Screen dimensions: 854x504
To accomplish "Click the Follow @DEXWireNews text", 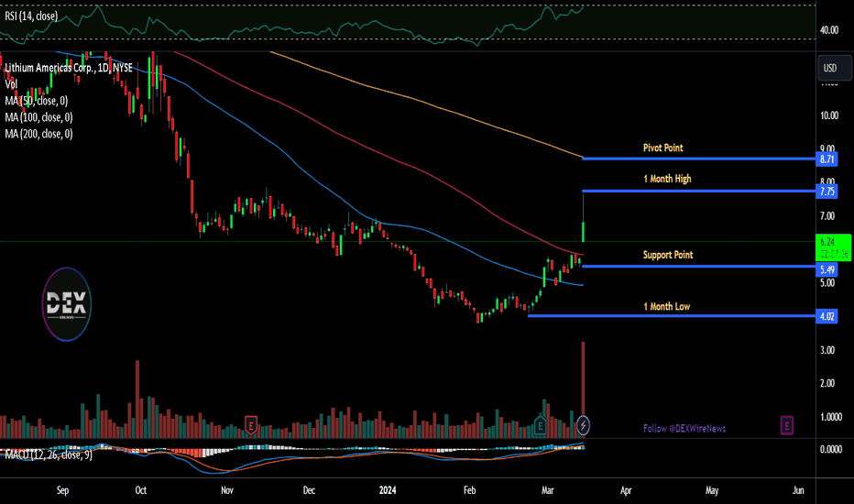I will pyautogui.click(x=684, y=428).
